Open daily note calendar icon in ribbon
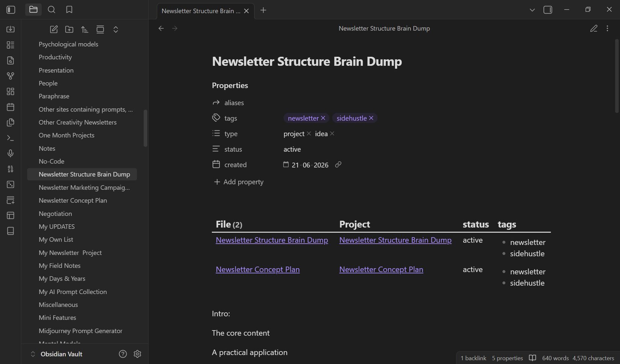 point(11,107)
